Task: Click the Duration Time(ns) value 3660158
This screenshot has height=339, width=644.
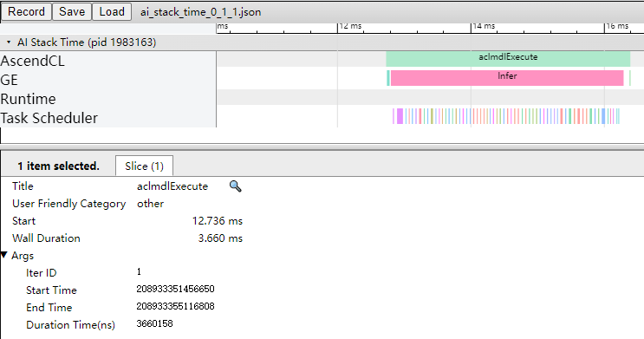Action: tap(154, 323)
